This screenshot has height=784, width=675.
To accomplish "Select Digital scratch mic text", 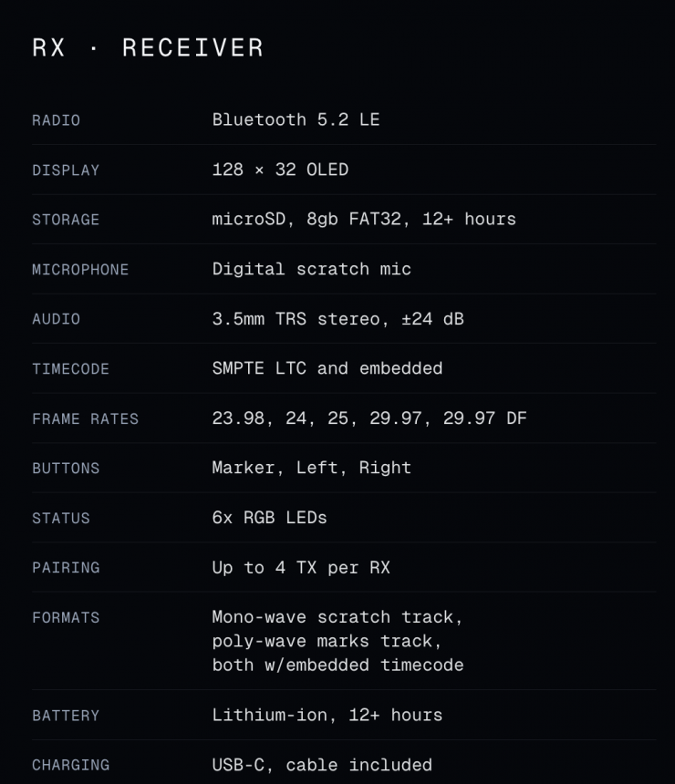I will click(311, 269).
